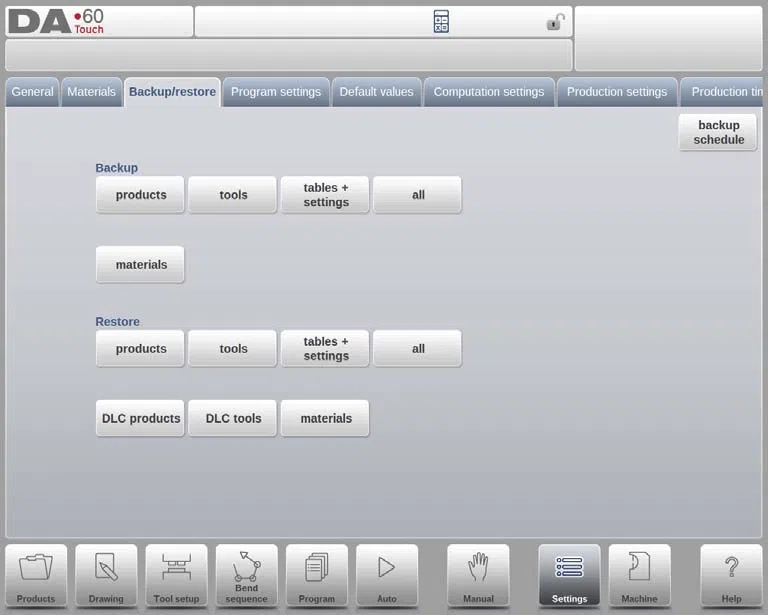Click the blank info panel top right

pos(669,39)
